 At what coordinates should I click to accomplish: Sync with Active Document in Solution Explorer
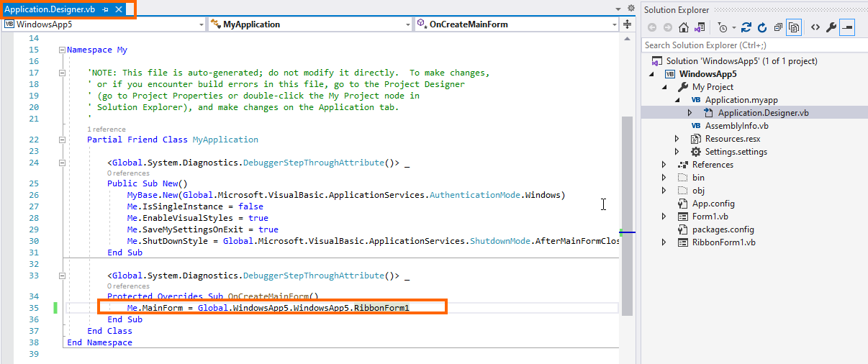click(x=746, y=27)
